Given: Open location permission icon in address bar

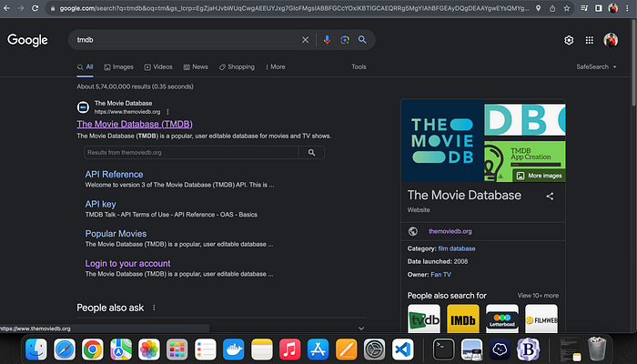Looking at the screenshot, I should 538,8.
